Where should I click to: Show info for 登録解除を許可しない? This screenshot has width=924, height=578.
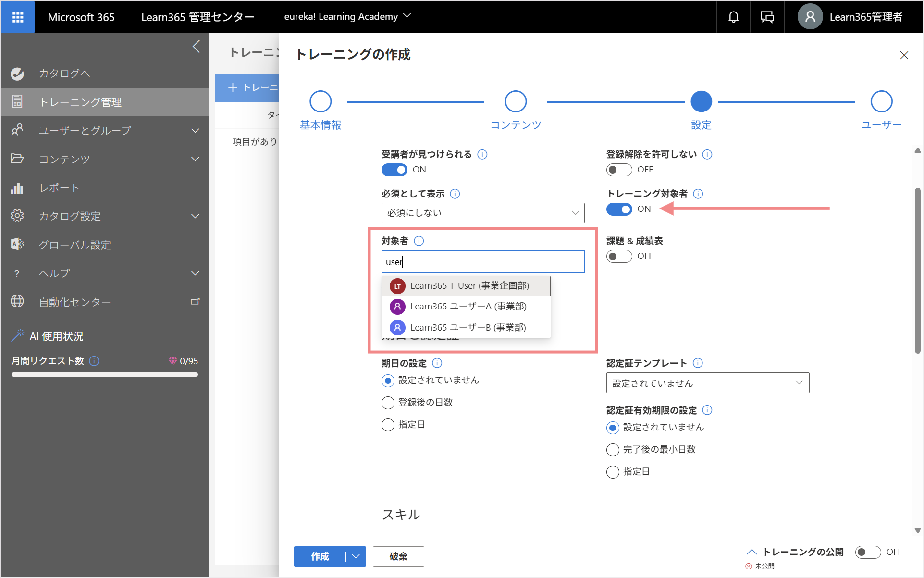pos(707,154)
